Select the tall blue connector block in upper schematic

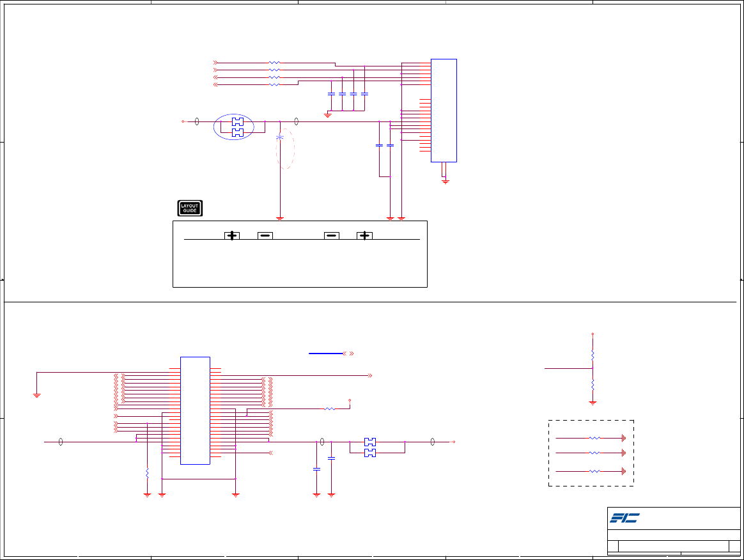[444, 111]
